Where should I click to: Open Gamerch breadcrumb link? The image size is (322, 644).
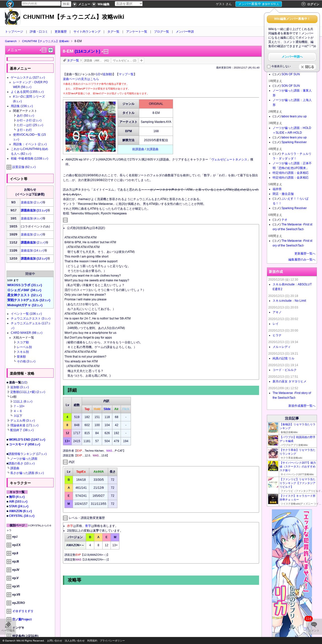(x=11, y=41)
